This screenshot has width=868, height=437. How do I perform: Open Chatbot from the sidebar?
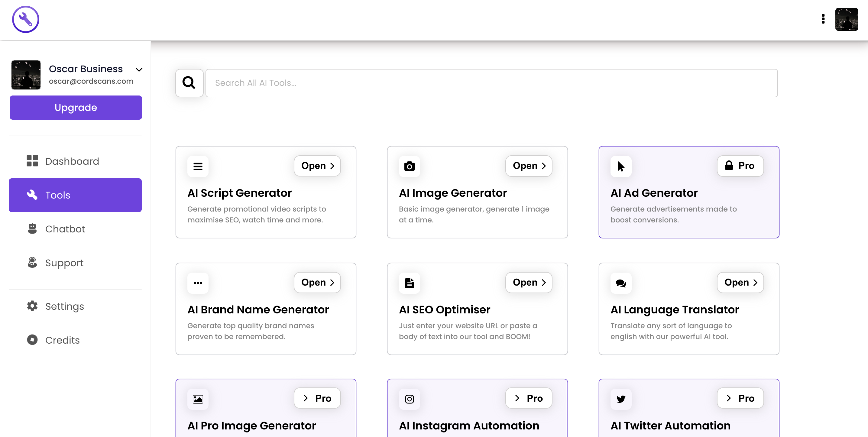[65, 229]
